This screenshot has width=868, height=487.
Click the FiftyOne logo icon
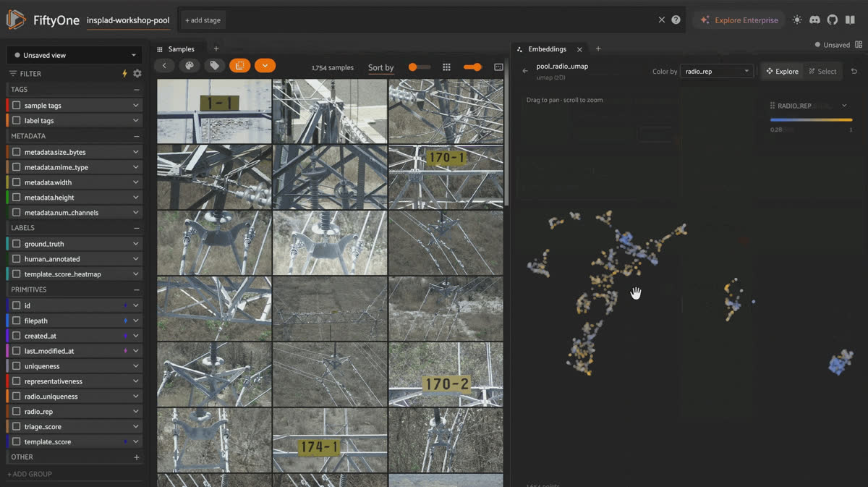point(16,20)
